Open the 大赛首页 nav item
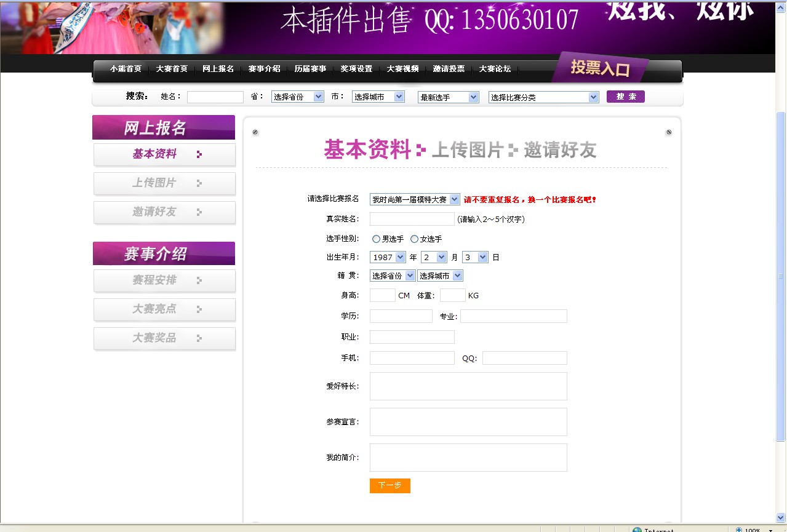The image size is (787, 532). coord(172,69)
